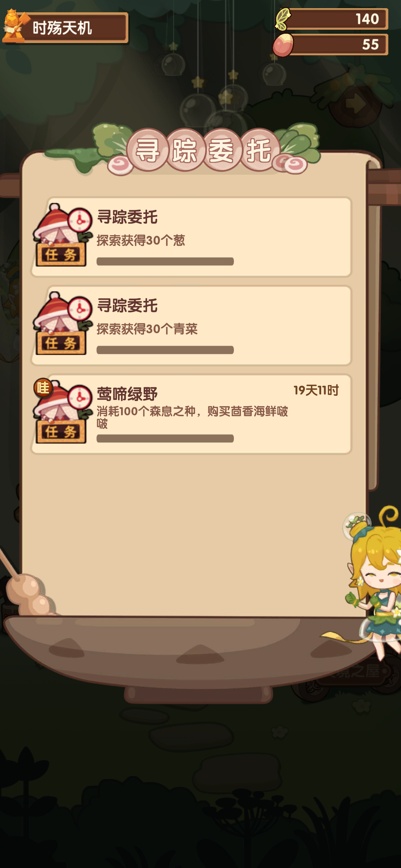401x868 pixels.
Task: Tap the mushroom task icon for 青菜 quest
Action: pyautogui.click(x=62, y=323)
